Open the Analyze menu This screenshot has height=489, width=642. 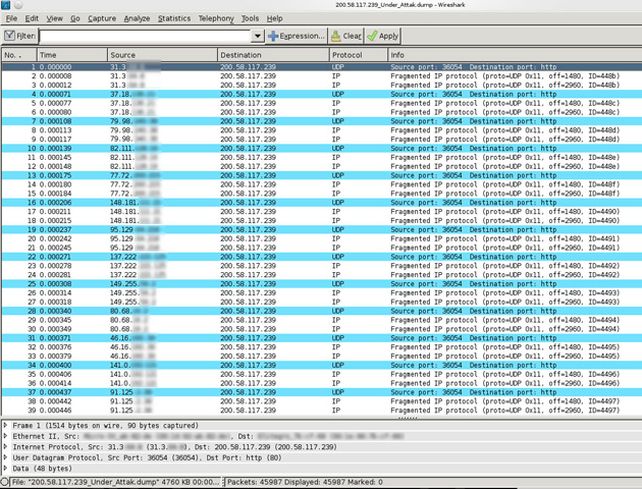pyautogui.click(x=137, y=18)
